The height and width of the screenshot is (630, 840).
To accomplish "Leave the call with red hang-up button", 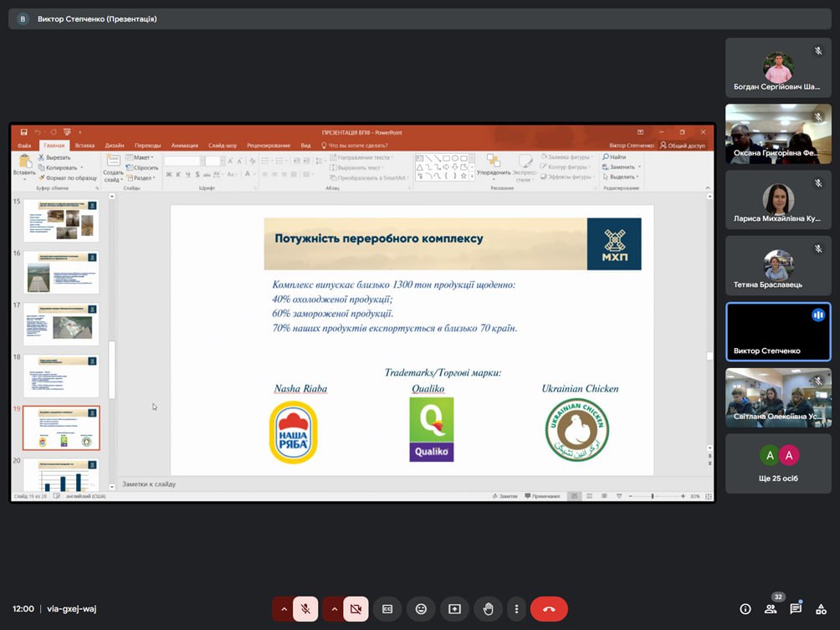I will click(549, 609).
